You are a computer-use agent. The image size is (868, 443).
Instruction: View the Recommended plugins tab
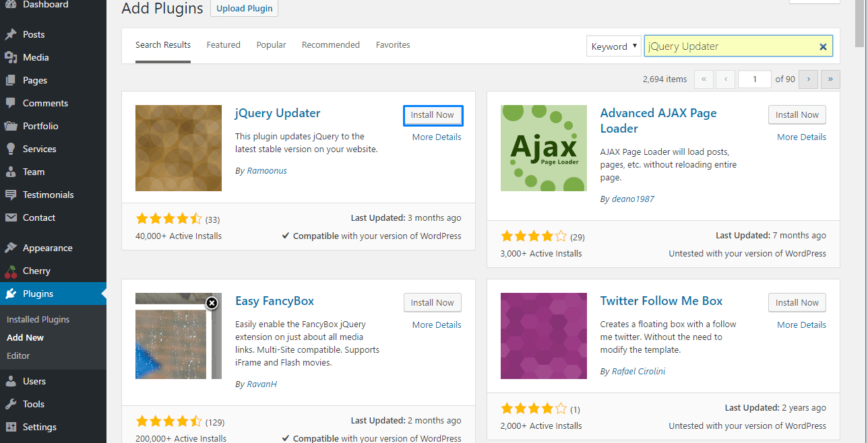330,44
